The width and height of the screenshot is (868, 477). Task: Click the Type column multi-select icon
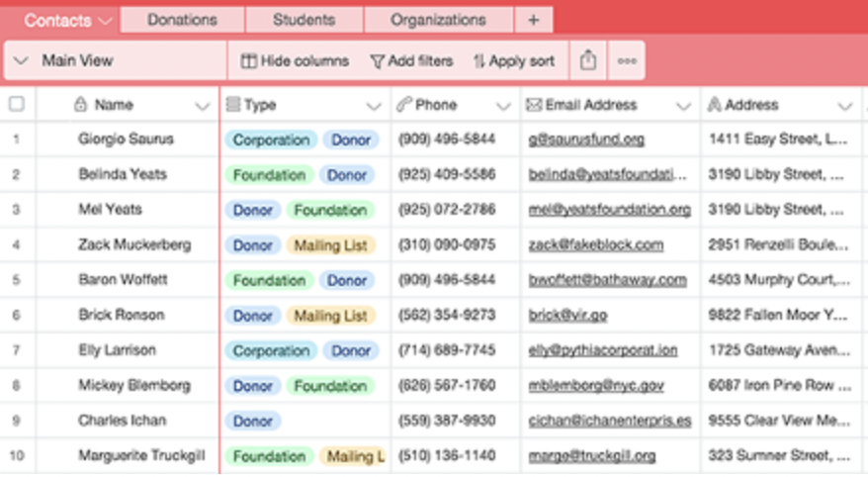(233, 104)
